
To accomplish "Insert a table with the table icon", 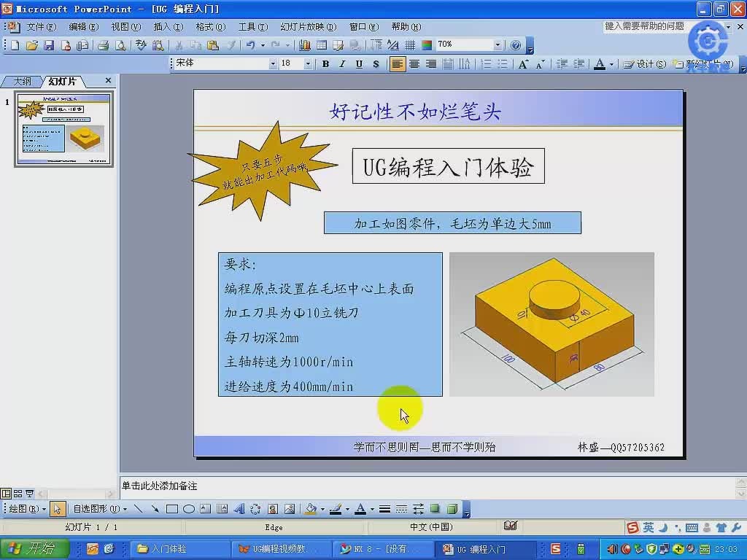I will click(x=322, y=45).
